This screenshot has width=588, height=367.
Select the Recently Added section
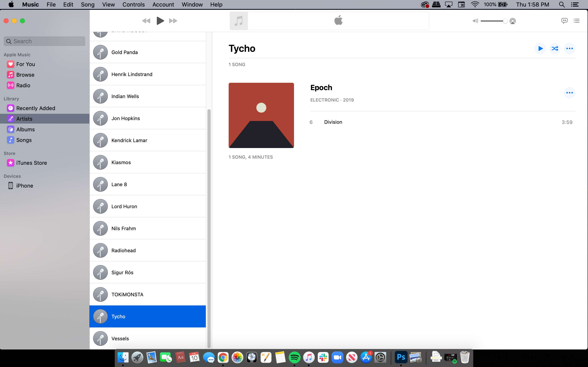click(35, 108)
